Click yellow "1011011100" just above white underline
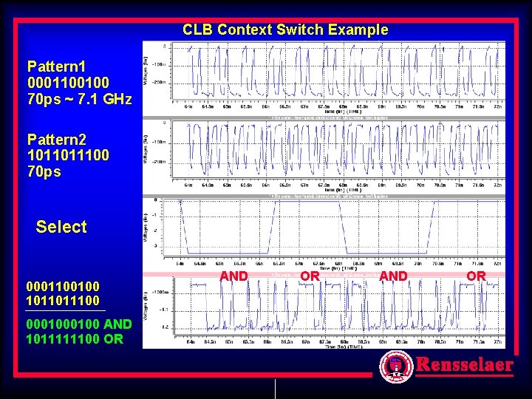 pyautogui.click(x=63, y=300)
